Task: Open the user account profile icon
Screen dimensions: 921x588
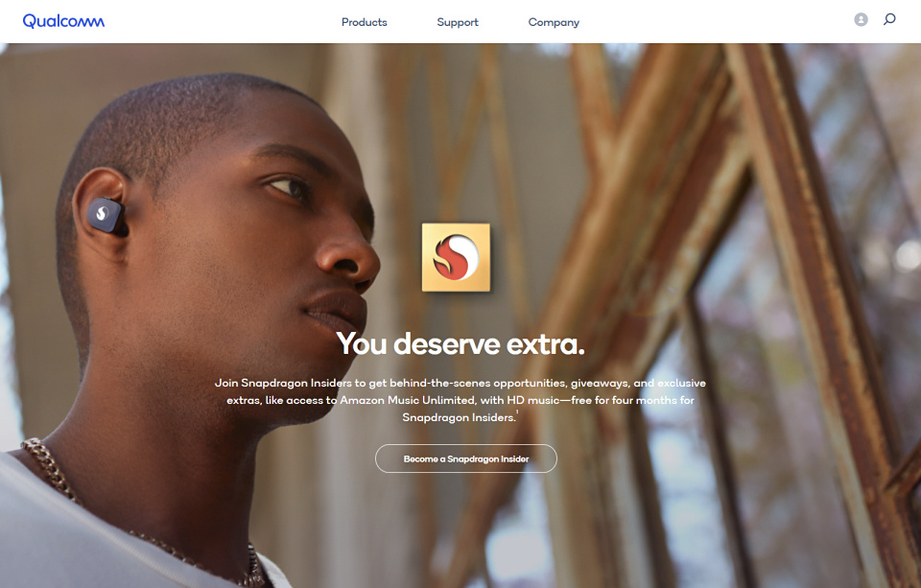Action: tap(861, 19)
